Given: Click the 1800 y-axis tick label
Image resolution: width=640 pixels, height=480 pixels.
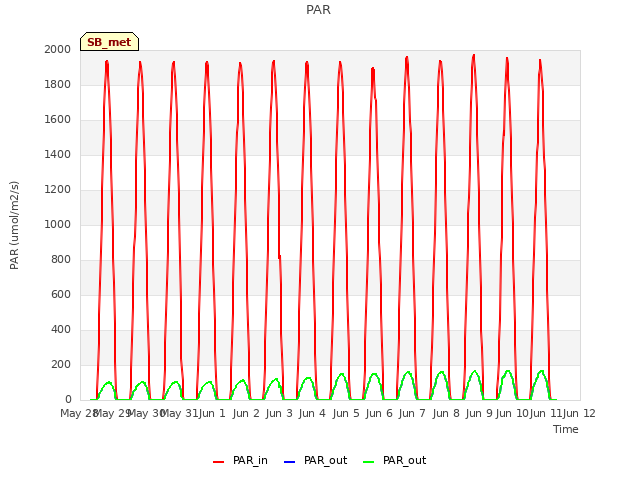Looking at the screenshot, I should (58, 84).
